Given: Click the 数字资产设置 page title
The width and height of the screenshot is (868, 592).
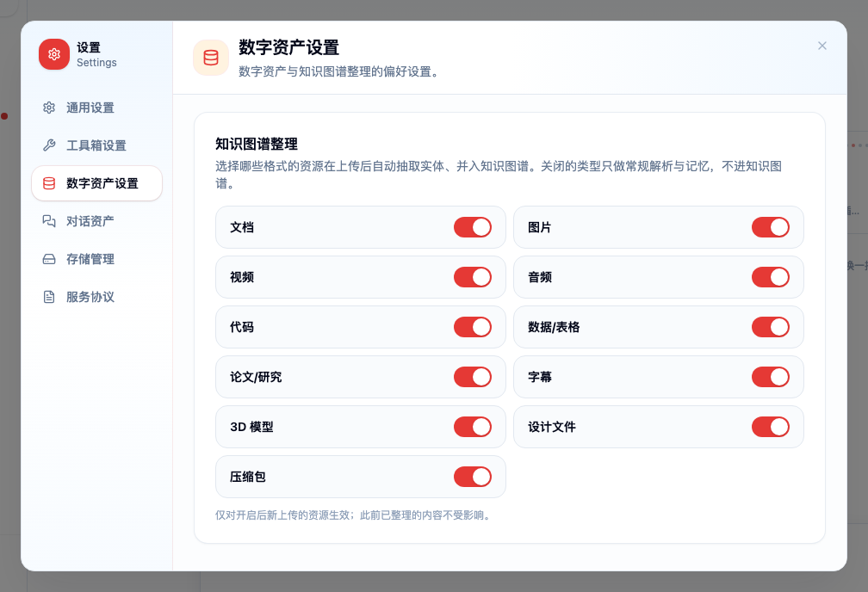Looking at the screenshot, I should click(289, 47).
